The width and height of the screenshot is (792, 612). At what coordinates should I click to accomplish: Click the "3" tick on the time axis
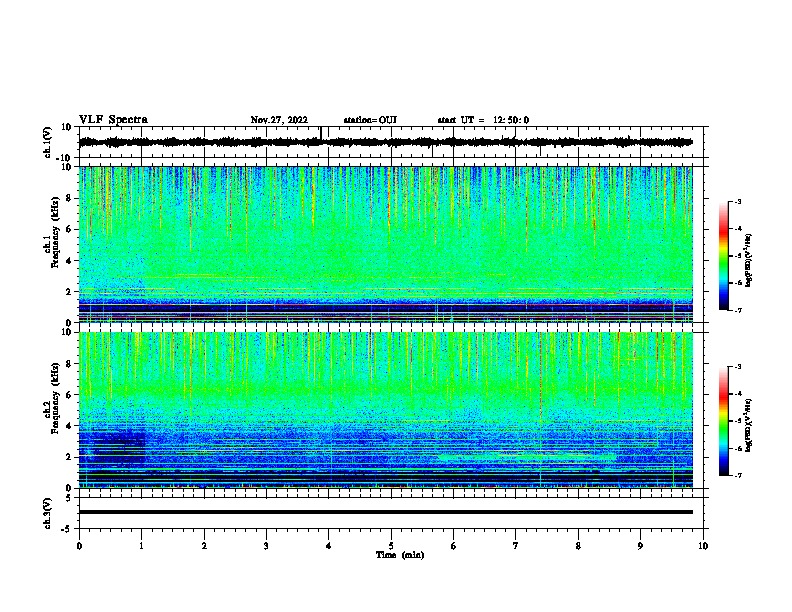266,546
